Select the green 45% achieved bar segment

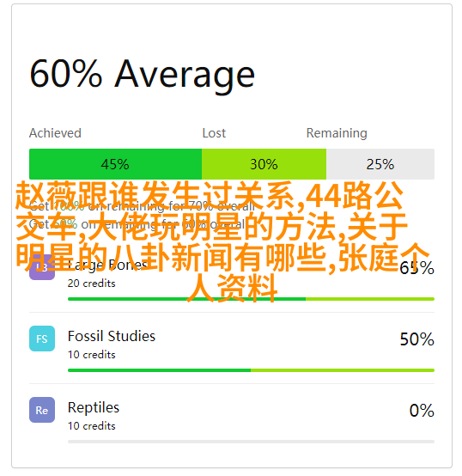[x=115, y=164]
